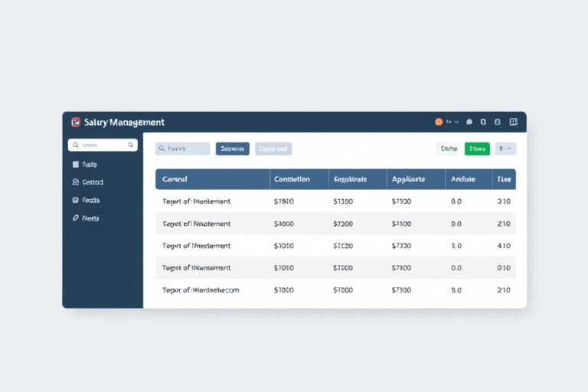Click the slanted pen icon of the last sidebar item
Image resolution: width=588 pixels, height=392 pixels.
click(75, 218)
